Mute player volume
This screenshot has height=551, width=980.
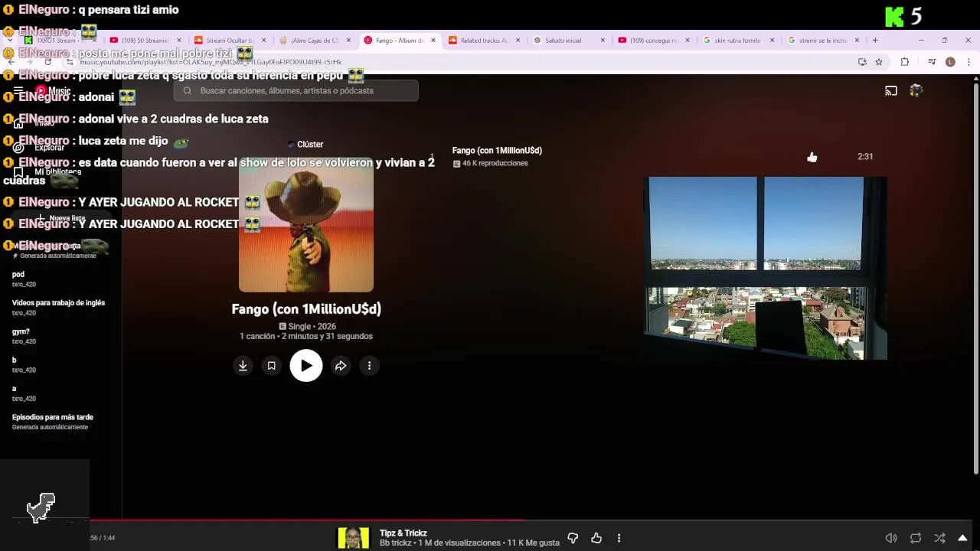click(891, 538)
